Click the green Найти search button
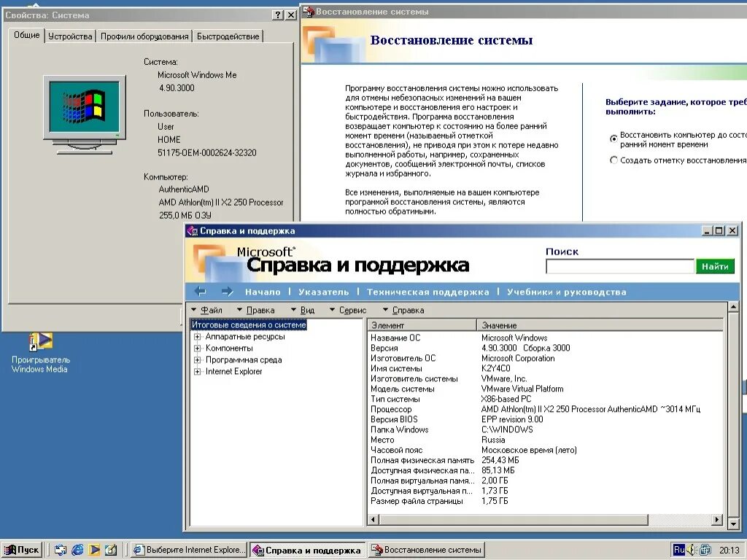 click(715, 266)
